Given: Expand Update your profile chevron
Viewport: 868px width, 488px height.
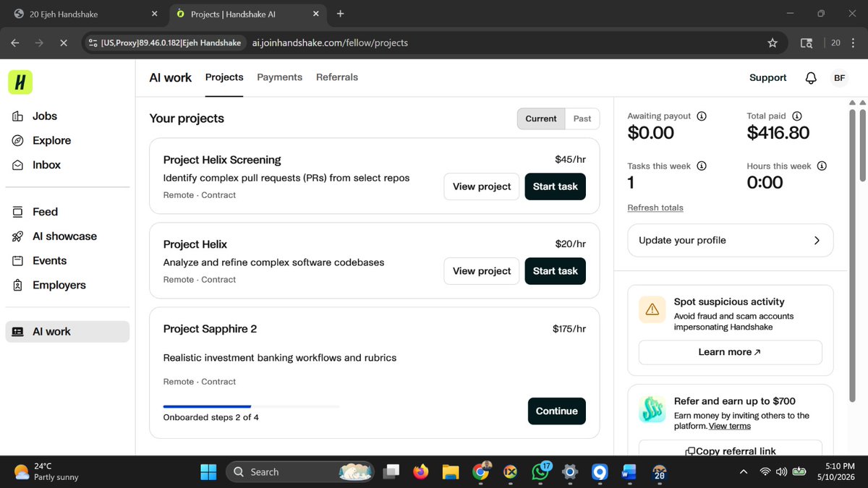Looking at the screenshot, I should tap(817, 241).
